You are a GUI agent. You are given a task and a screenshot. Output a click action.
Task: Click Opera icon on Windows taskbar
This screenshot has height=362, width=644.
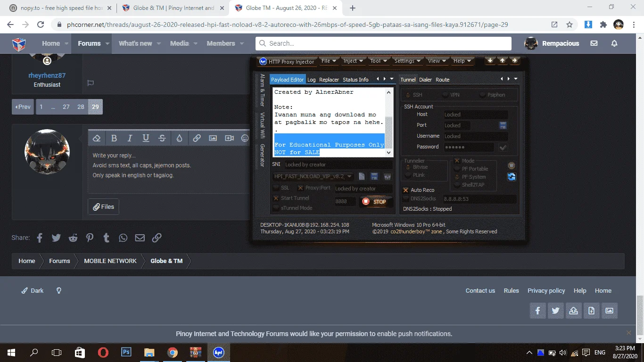[x=103, y=352]
